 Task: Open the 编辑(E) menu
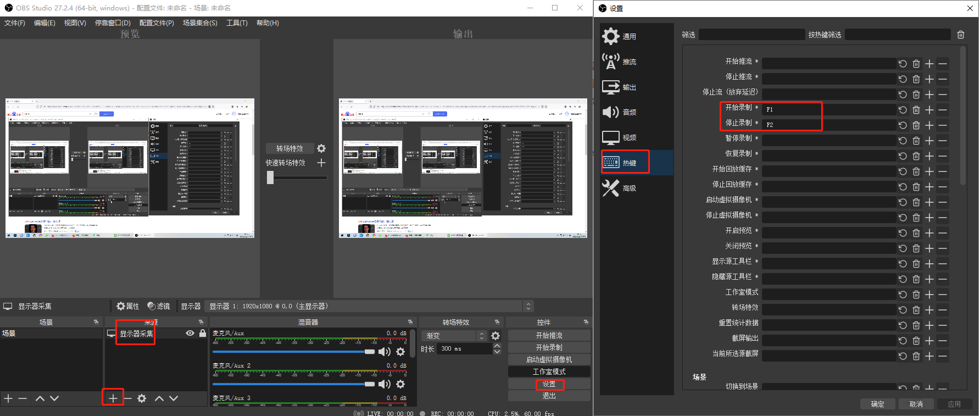44,23
